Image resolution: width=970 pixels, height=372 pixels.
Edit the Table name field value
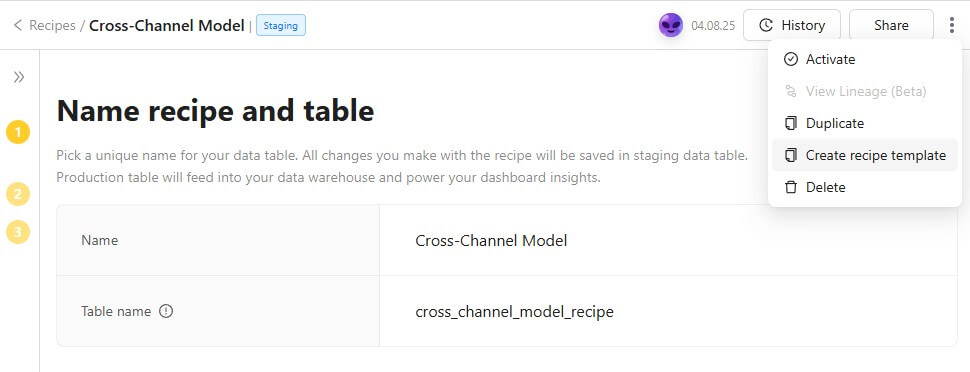pyautogui.click(x=668, y=311)
